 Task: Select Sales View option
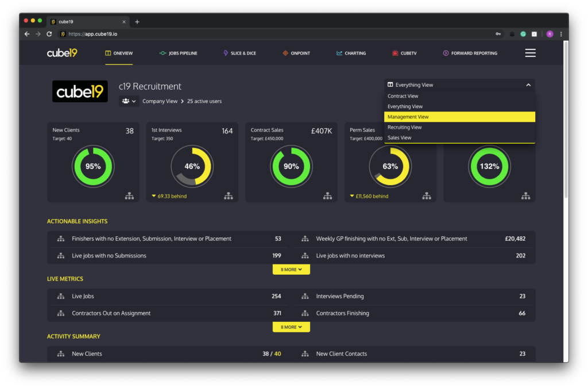pos(459,138)
